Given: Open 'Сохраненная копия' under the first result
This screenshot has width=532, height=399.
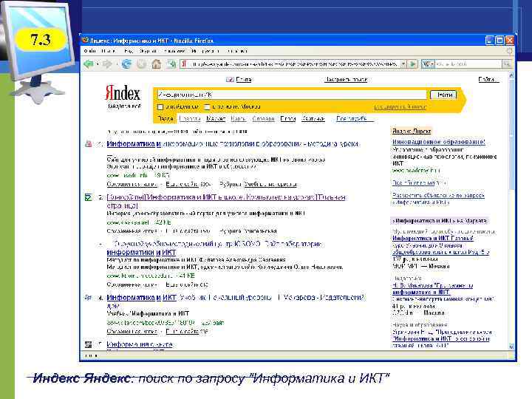Looking at the screenshot, I should pos(132,184).
